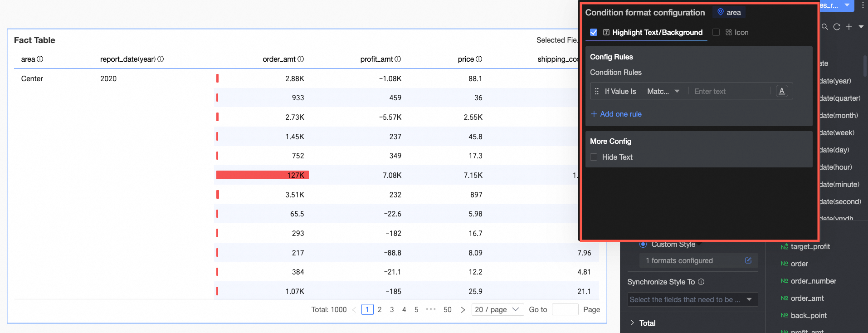868x333 pixels.
Task: Click the red data bar for 127K
Action: pos(263,175)
